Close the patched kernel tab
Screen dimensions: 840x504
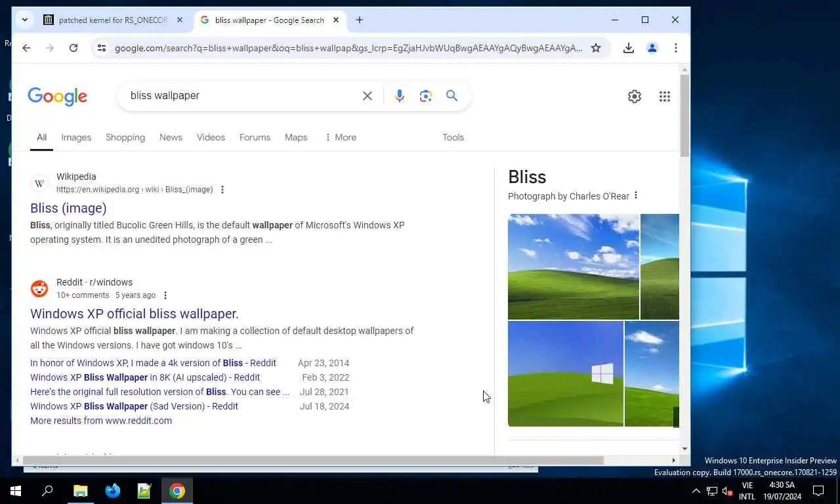pyautogui.click(x=180, y=20)
